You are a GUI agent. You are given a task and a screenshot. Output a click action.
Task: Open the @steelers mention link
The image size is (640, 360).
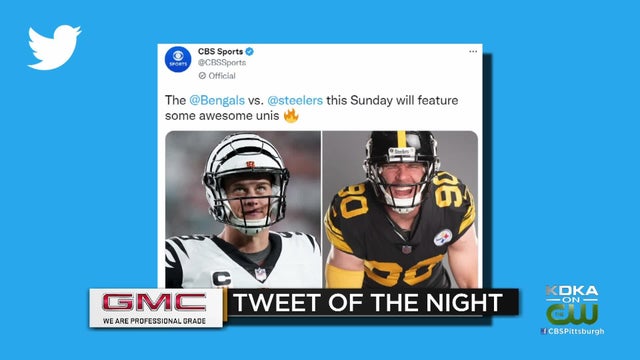point(295,100)
